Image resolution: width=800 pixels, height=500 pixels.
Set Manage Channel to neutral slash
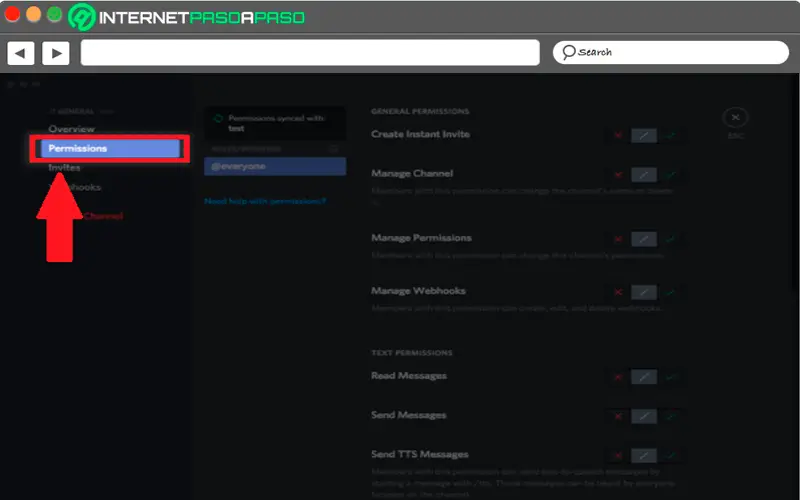pos(644,174)
